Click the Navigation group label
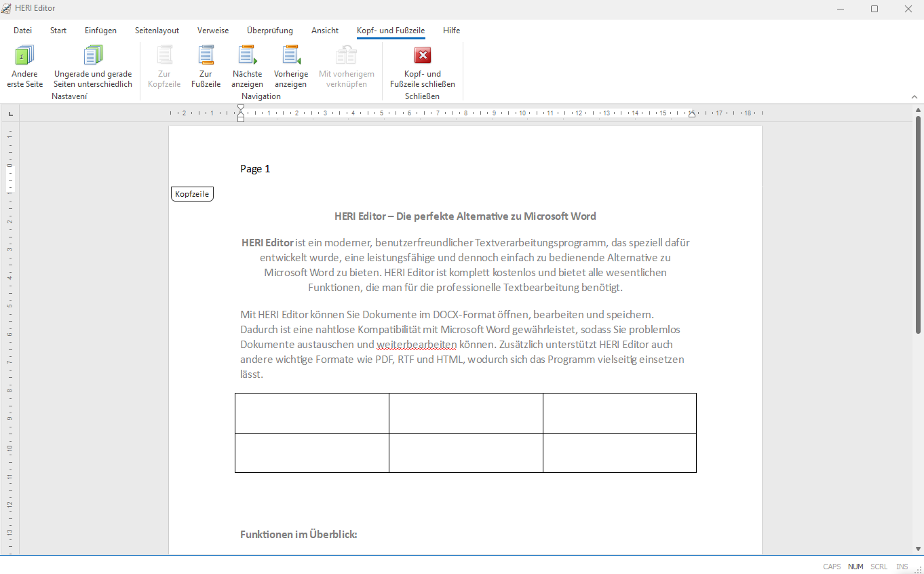Screen dimensions: 924x574 point(261,96)
